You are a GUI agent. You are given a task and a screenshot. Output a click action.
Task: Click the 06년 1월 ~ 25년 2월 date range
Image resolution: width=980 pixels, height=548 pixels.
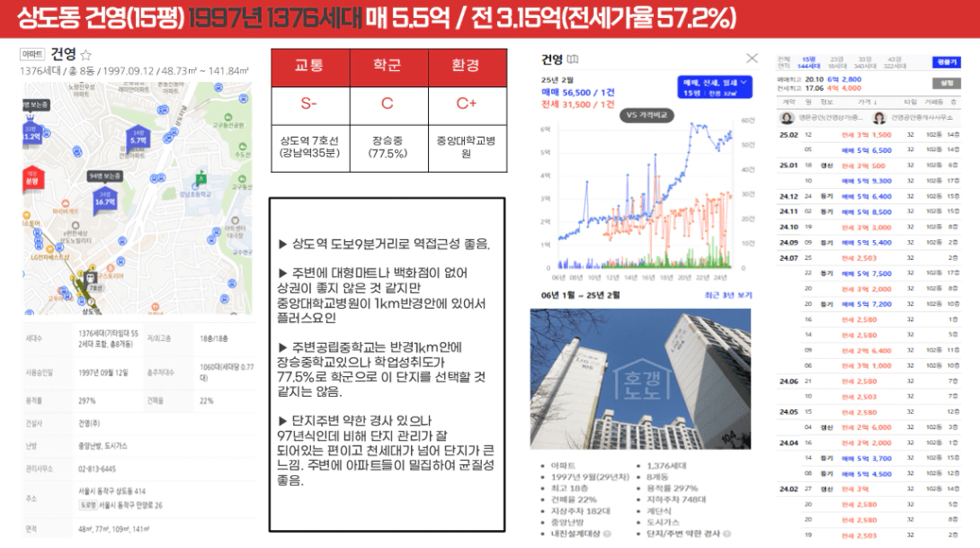pyautogui.click(x=580, y=295)
